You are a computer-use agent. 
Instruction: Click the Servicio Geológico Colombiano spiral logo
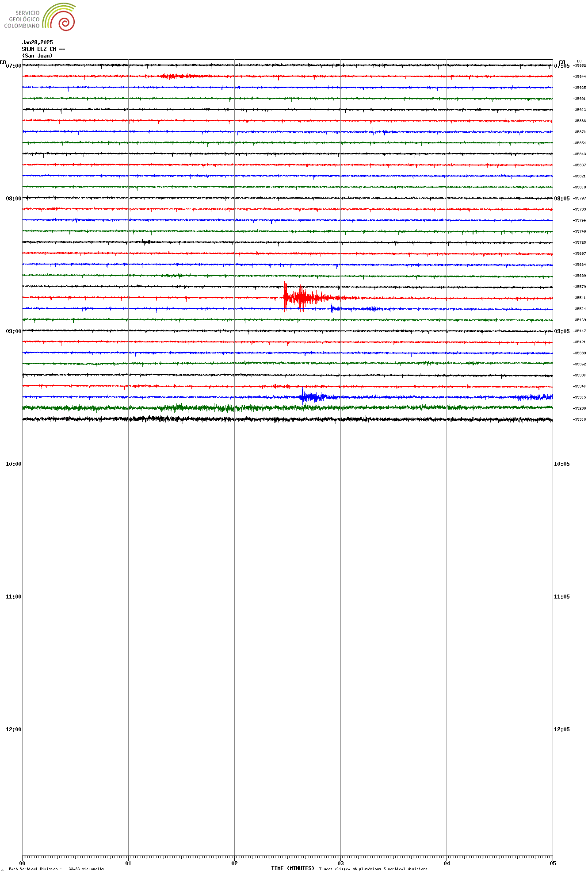60,17
